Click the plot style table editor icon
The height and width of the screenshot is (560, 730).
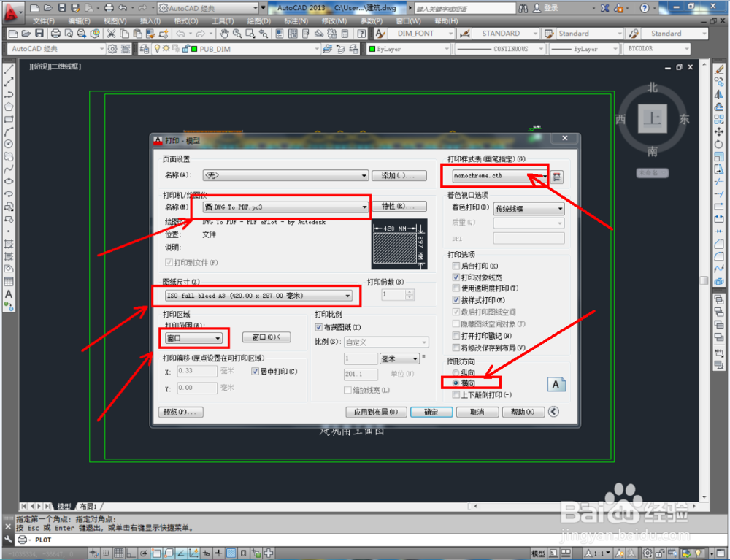(557, 177)
